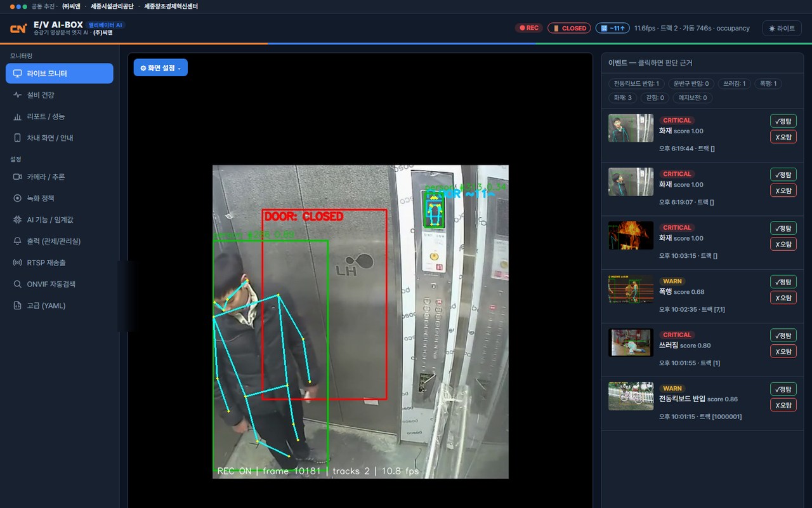Mark 오후 6:19:07 화재 event as 정탐
Viewport: 812px width, 508px height.
(x=783, y=175)
